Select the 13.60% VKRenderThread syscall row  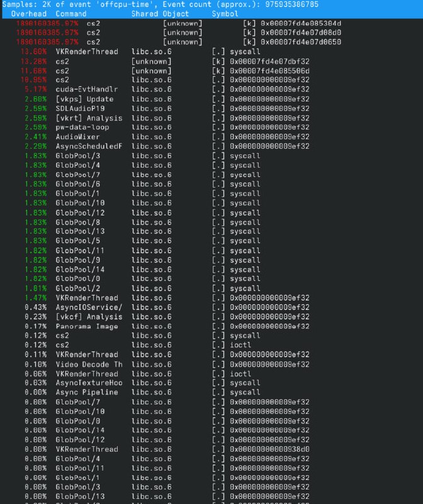tap(86, 52)
